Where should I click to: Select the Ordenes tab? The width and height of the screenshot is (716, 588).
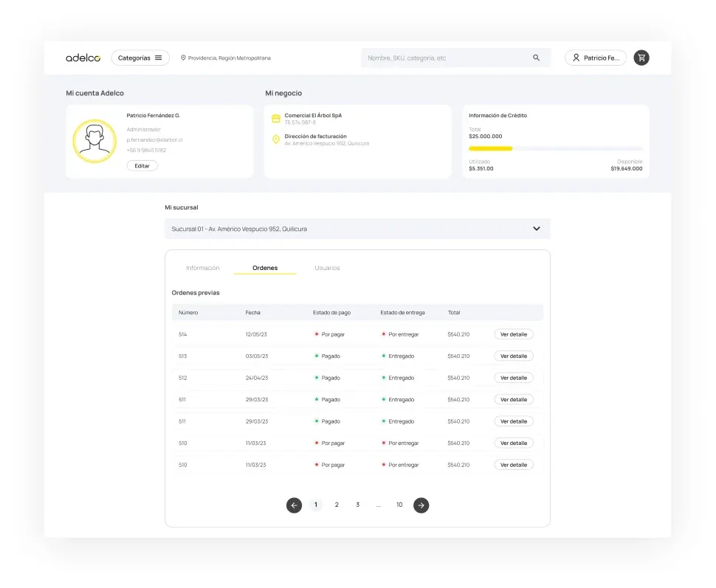coord(265,268)
